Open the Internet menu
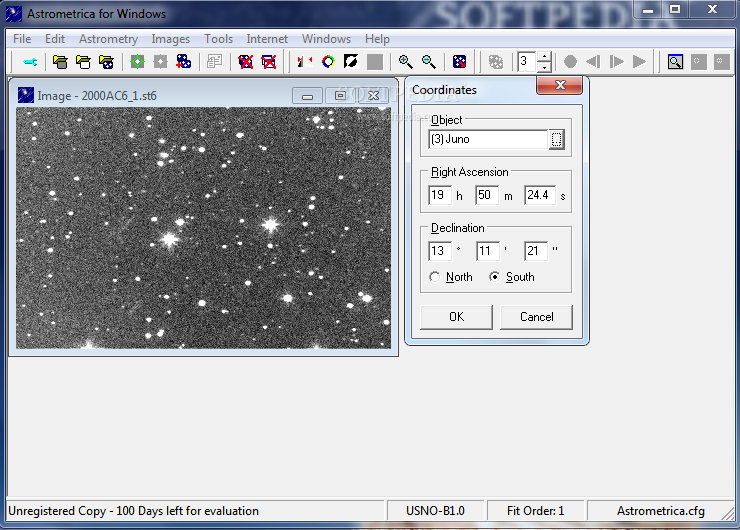 267,39
